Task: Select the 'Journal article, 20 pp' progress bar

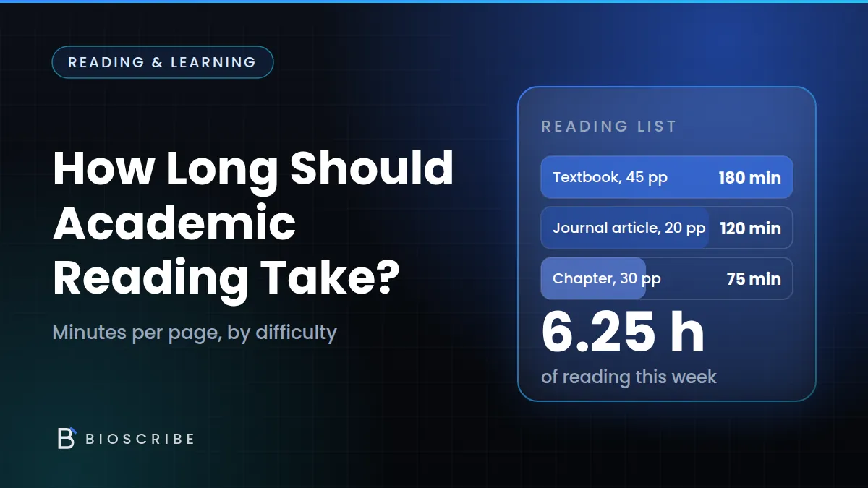Action: point(667,228)
